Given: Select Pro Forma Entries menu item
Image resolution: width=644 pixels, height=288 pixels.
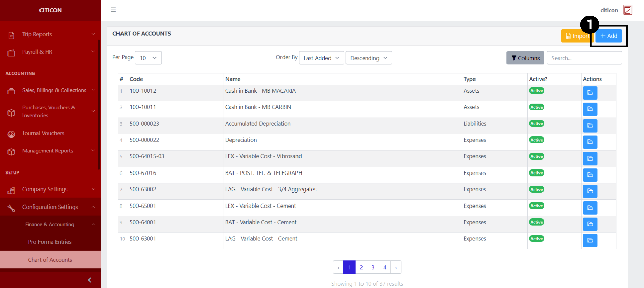Looking at the screenshot, I should pos(50,242).
